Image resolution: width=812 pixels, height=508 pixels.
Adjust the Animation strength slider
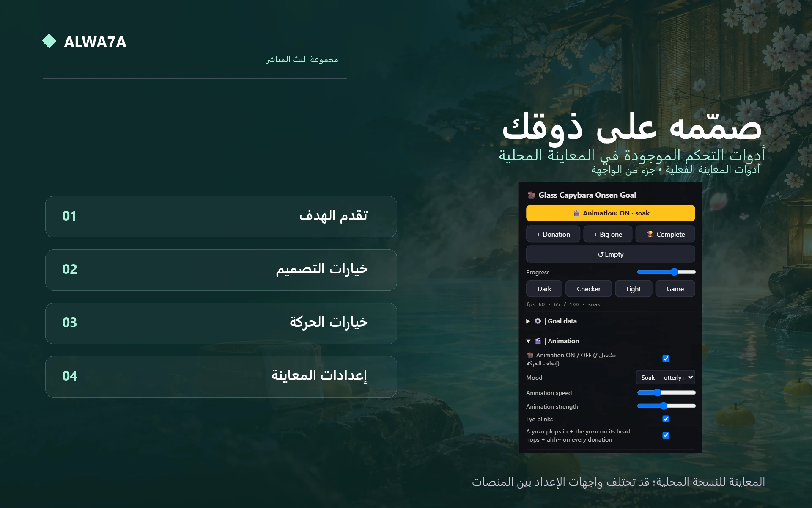[x=666, y=406]
